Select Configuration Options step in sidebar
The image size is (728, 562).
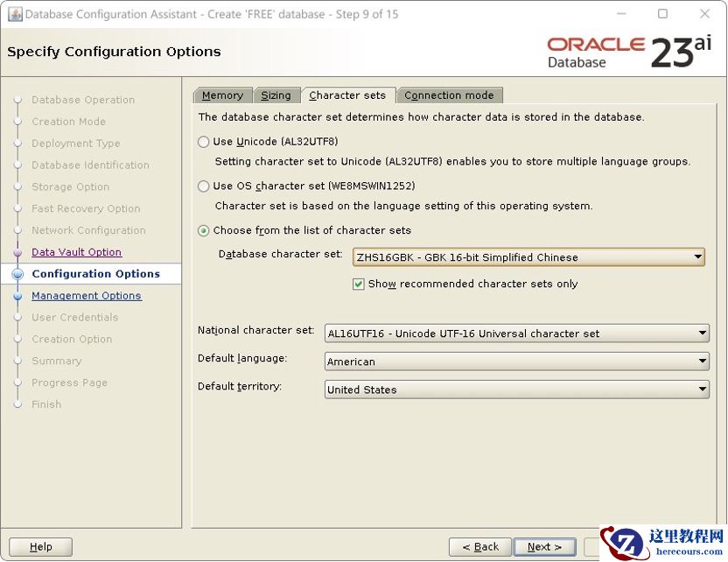click(x=95, y=274)
